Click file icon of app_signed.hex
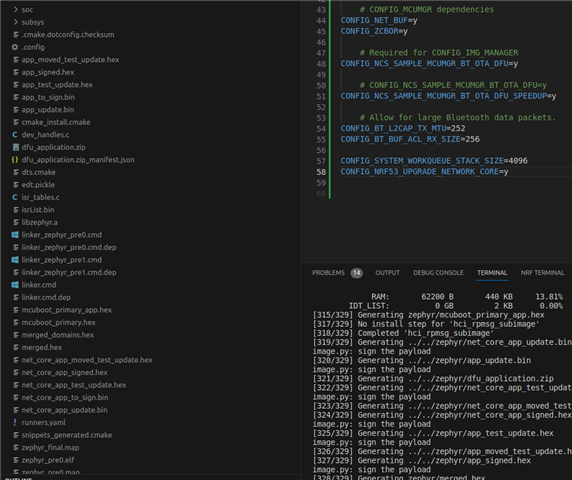The width and height of the screenshot is (572, 480). point(16,72)
